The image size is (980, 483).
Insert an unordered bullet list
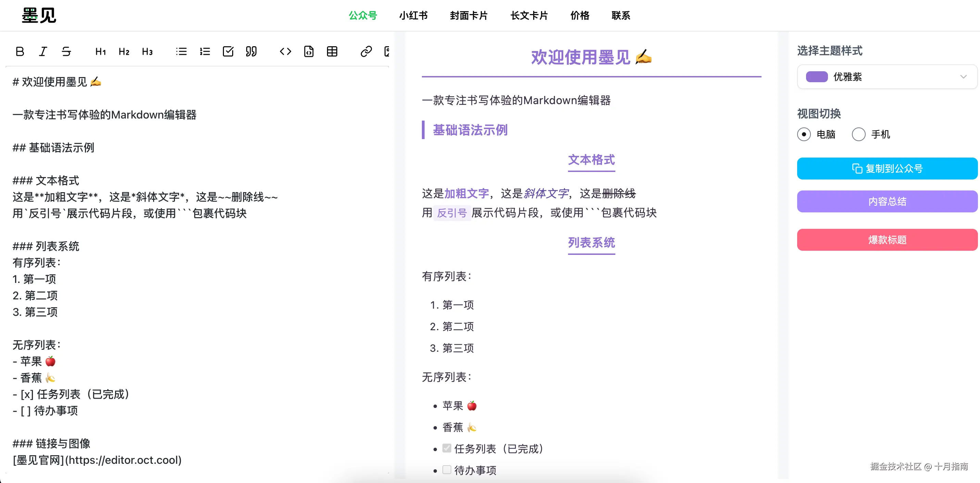[x=181, y=51]
